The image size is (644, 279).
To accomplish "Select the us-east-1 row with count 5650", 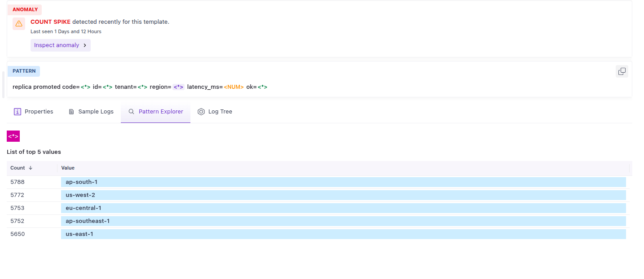I will (319, 234).
